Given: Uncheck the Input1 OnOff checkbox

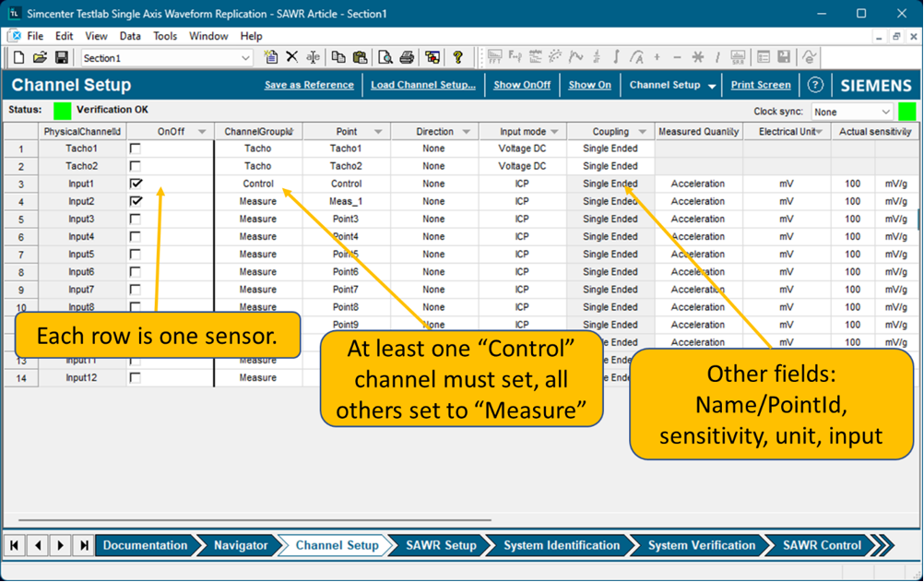Looking at the screenshot, I should coord(136,184).
